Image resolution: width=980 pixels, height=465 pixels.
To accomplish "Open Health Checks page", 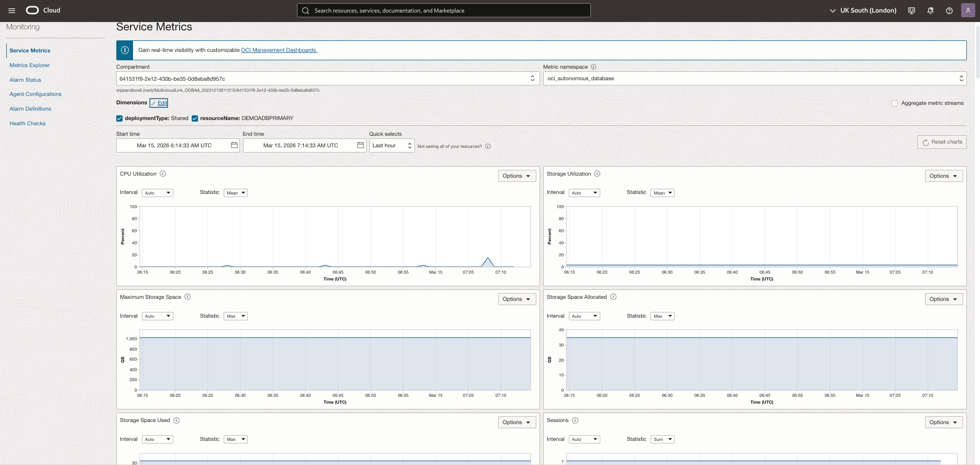I will [27, 124].
